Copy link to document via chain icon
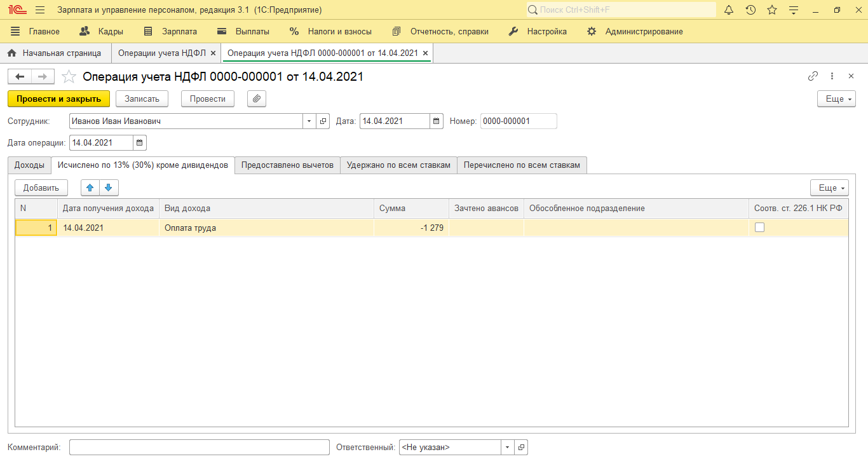The image size is (868, 459). pyautogui.click(x=813, y=76)
